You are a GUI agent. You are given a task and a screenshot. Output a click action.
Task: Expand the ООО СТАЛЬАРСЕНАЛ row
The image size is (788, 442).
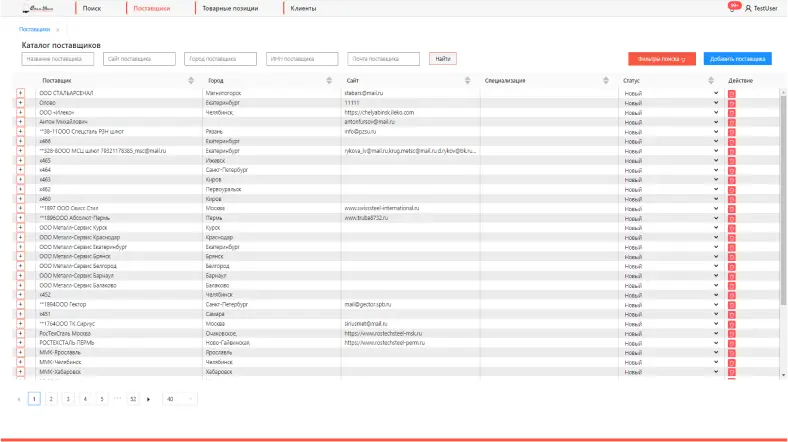tap(19, 93)
